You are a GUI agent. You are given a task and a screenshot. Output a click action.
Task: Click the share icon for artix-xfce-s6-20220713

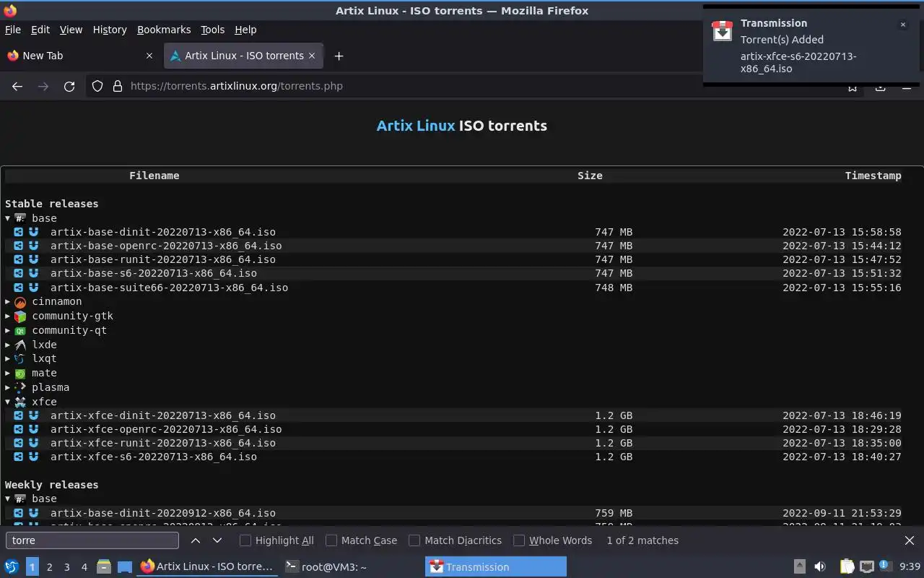point(19,457)
